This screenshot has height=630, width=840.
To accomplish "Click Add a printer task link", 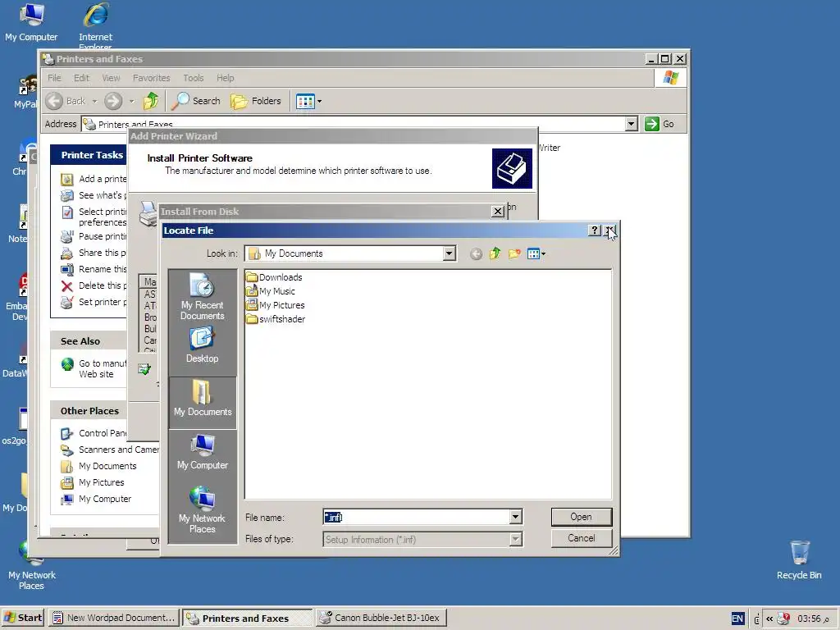I will (94, 179).
